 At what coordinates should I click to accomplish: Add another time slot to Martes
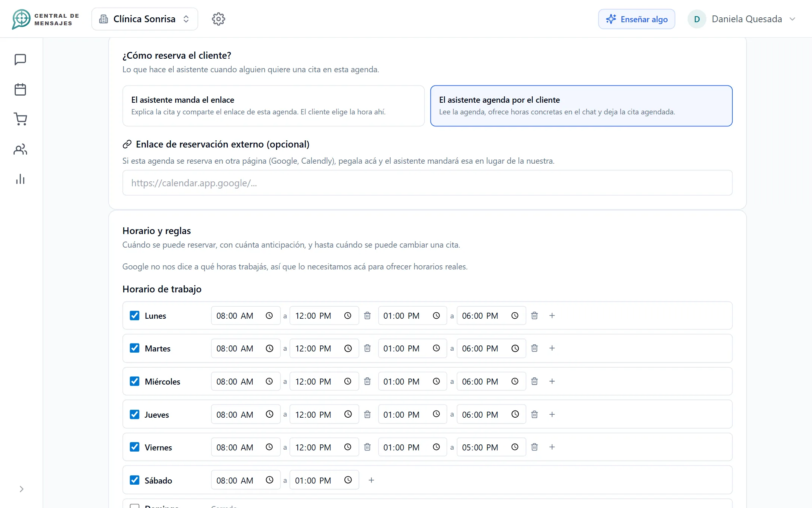(x=552, y=348)
